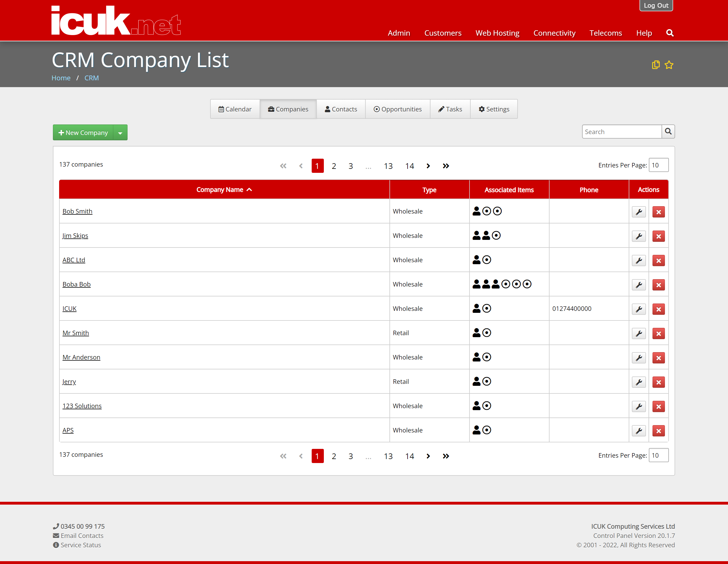Edit APS with wrench icon

click(639, 431)
